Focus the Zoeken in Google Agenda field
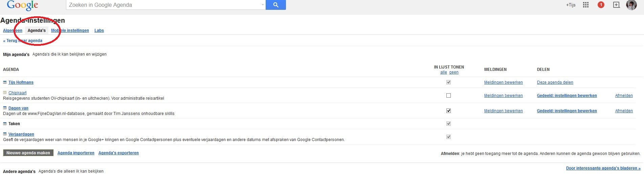This screenshot has height=176, width=644. point(162,5)
